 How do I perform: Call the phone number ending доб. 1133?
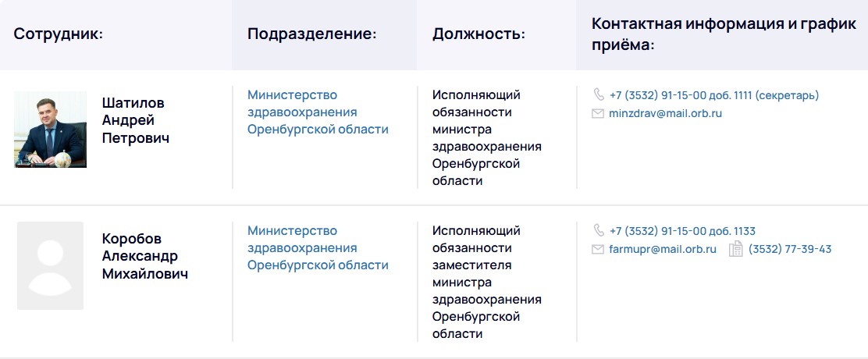click(682, 231)
